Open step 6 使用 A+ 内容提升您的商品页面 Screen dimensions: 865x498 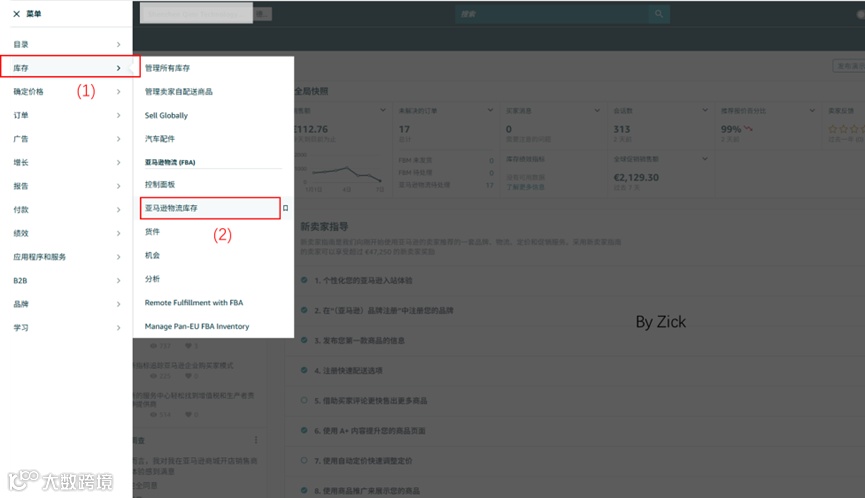click(370, 431)
